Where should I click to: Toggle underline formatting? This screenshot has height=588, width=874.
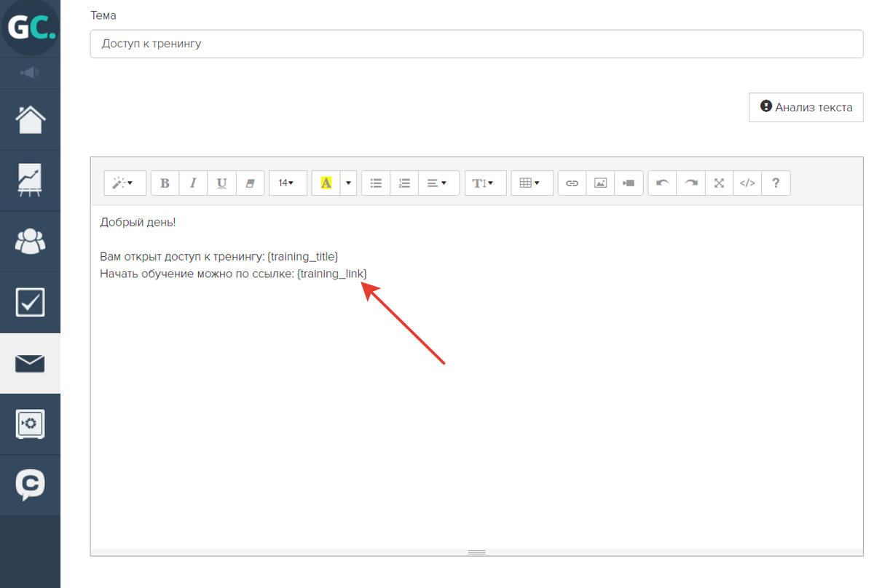point(221,183)
